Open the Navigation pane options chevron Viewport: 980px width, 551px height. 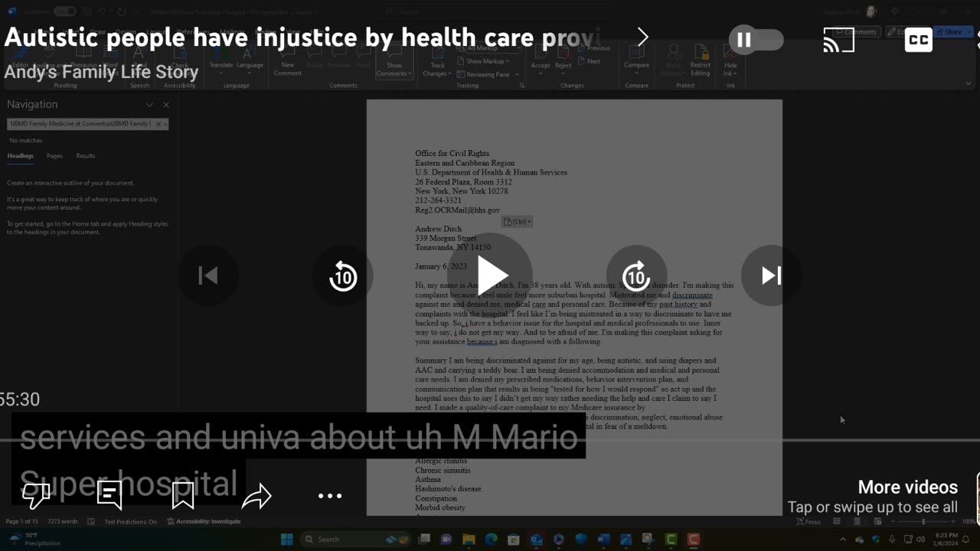149,105
